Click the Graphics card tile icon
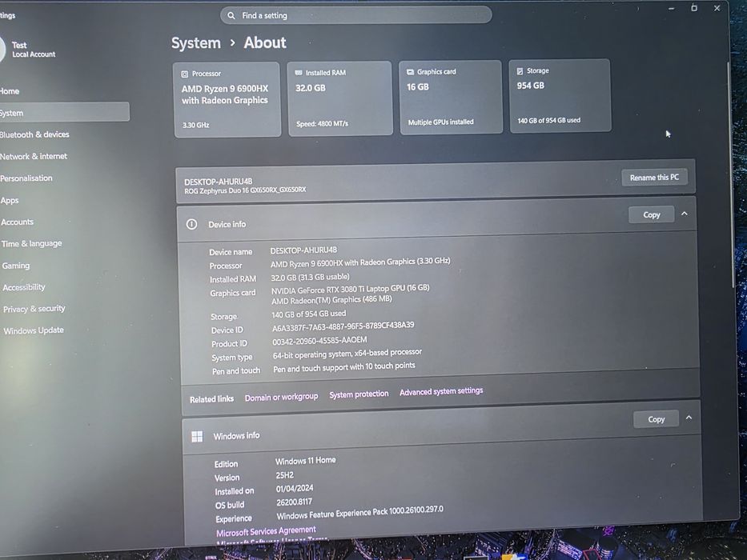 [410, 72]
